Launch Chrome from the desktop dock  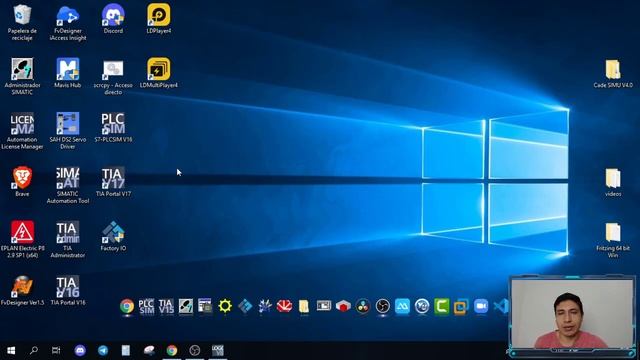127,306
